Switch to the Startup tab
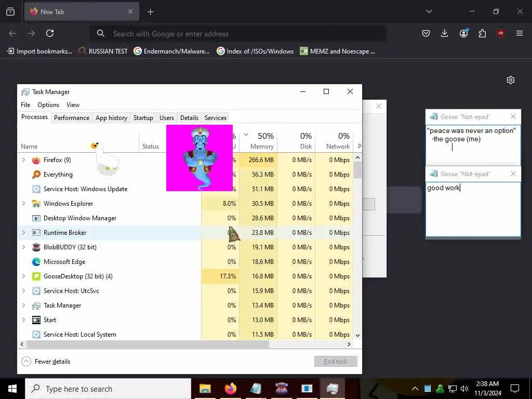This screenshot has width=532, height=399. coord(143,118)
